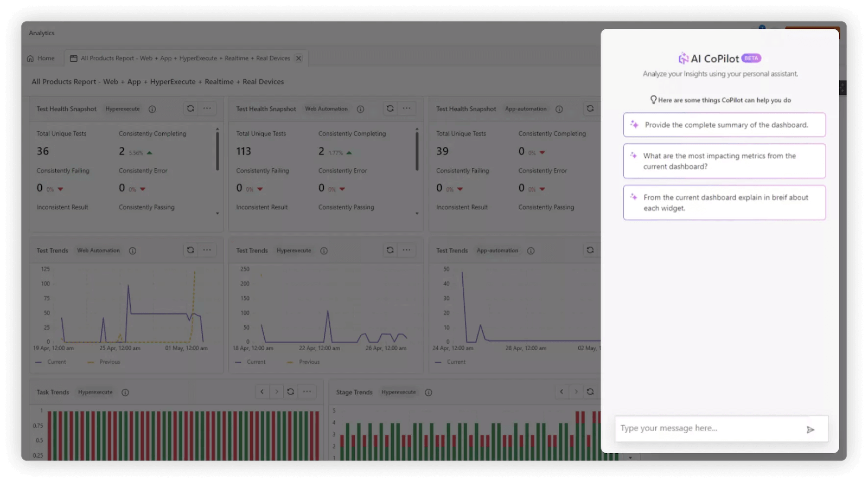
Task: Close the All Products Report tab
Action: click(x=298, y=58)
